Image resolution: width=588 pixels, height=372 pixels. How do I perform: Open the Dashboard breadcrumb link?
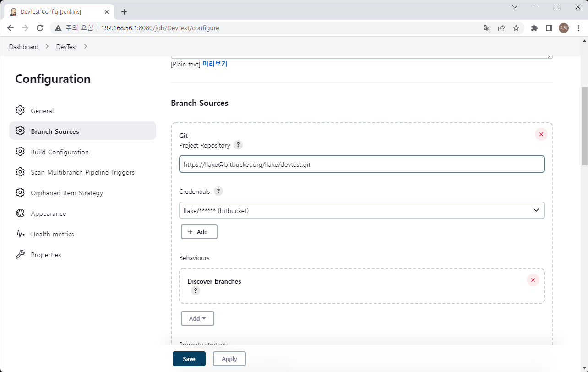click(24, 47)
